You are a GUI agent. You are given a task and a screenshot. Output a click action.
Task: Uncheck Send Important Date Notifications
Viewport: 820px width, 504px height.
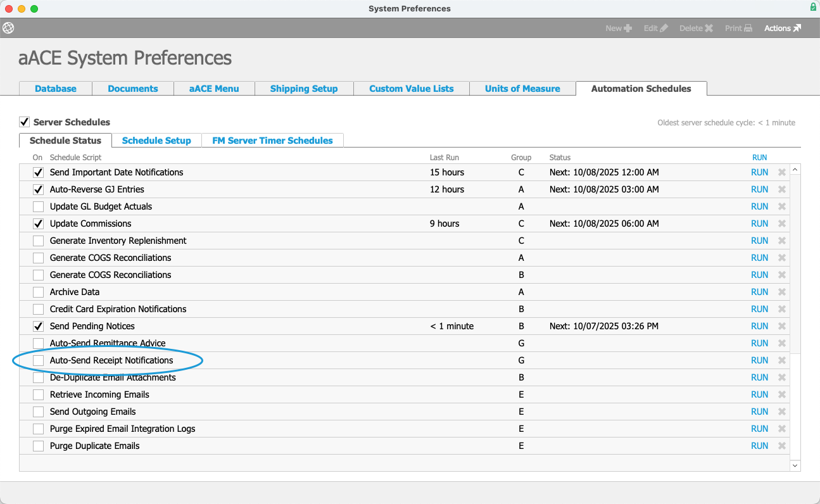[39, 172]
